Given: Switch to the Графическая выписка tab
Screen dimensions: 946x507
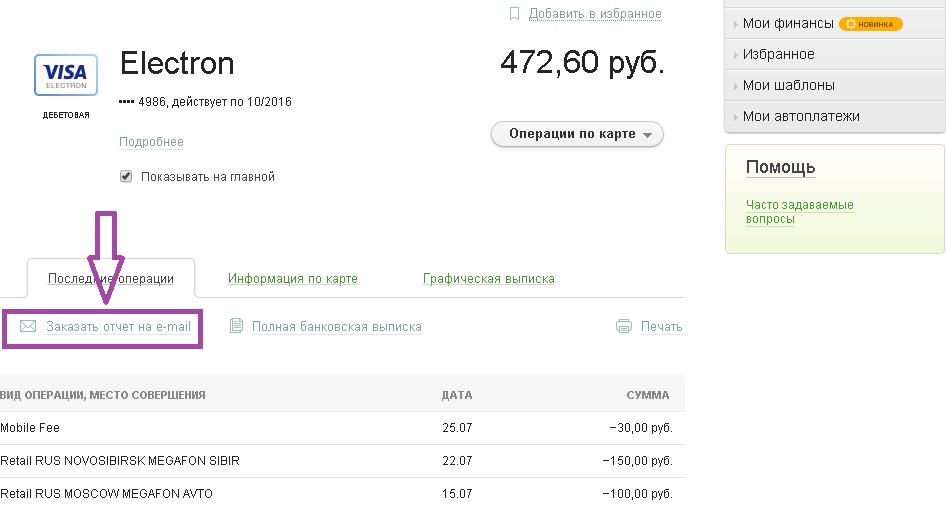Looking at the screenshot, I should 488,279.
